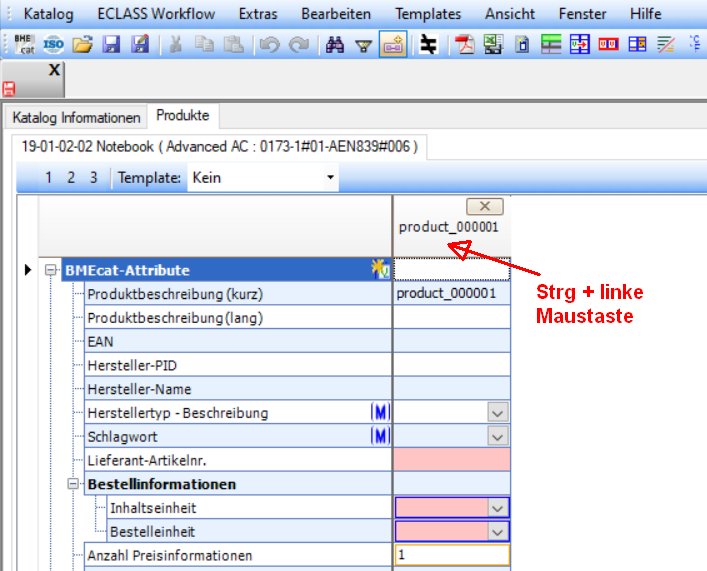Click red floppy icon in document tab
Viewport: 707px width, 571px height.
click(9, 89)
